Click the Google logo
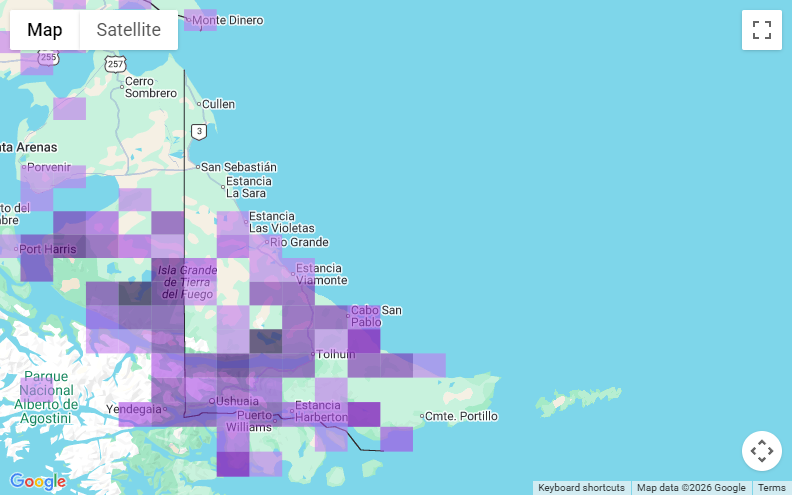Image resolution: width=792 pixels, height=495 pixels. click(x=38, y=482)
